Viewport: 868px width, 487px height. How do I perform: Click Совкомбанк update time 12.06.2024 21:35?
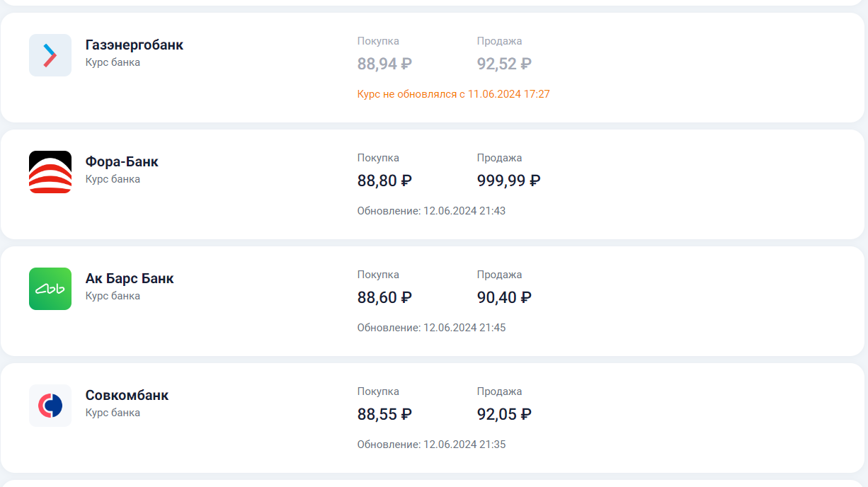[x=431, y=445]
